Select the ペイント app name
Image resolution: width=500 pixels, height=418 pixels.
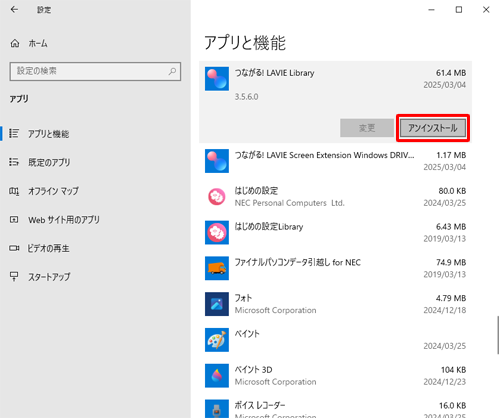[247, 334]
